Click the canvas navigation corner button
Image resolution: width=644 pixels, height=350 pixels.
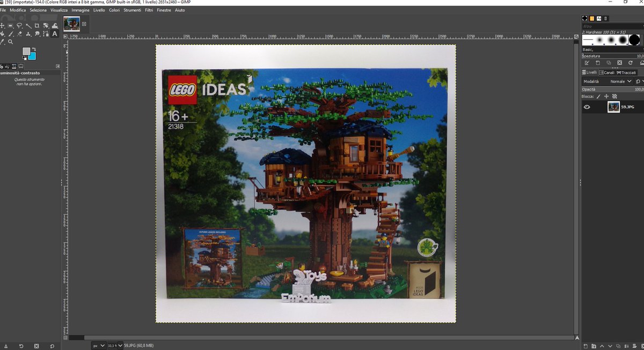point(577,338)
